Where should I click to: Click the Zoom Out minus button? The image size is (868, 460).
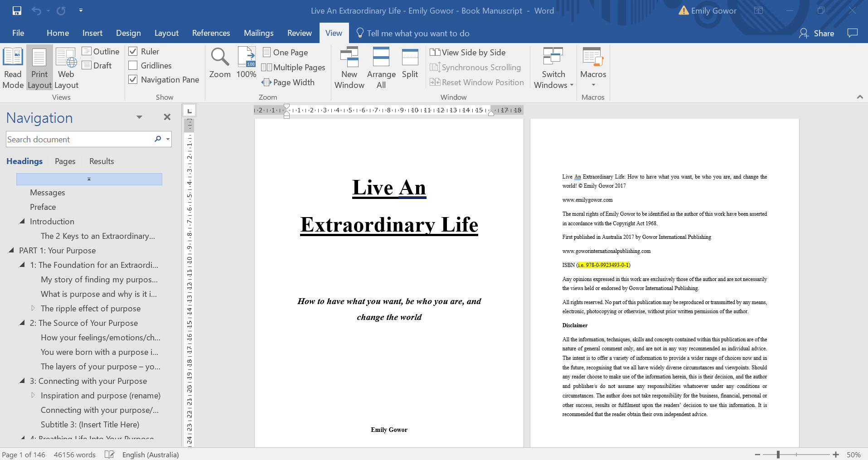(x=758, y=455)
